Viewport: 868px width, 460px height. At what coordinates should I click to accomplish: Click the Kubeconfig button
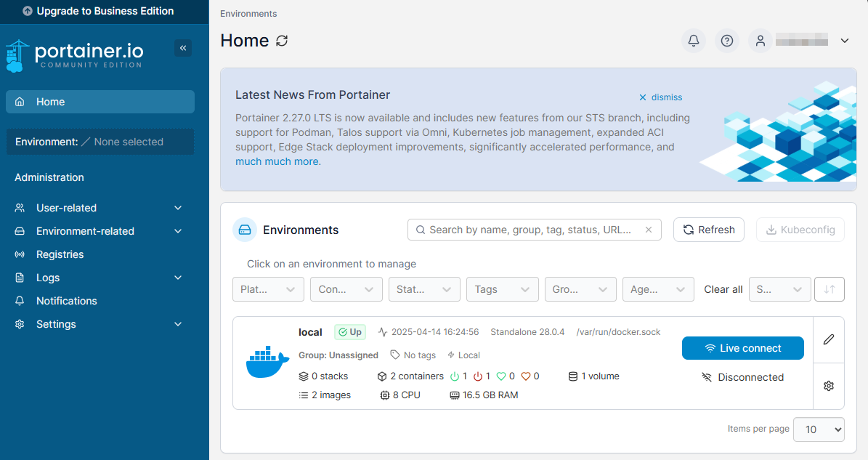tap(800, 230)
